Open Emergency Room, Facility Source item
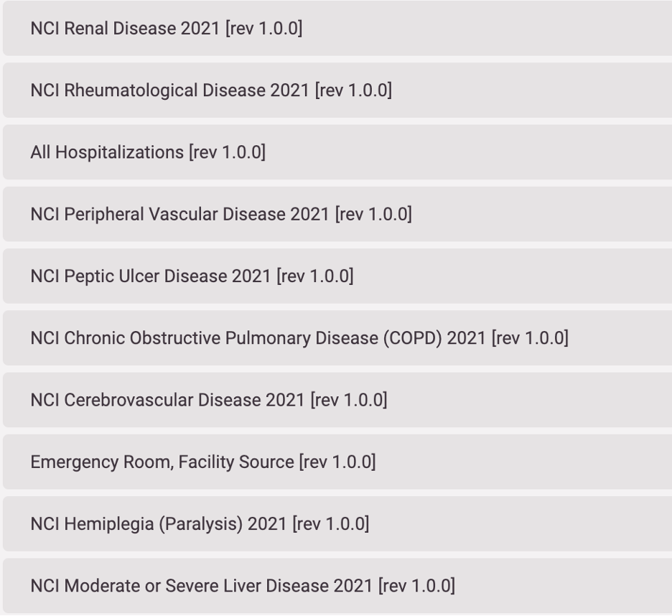The image size is (672, 616). [337, 462]
